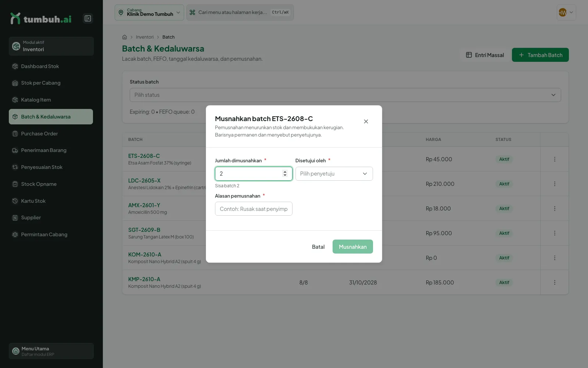The height and width of the screenshot is (368, 588).
Task: Select Batch & Kedaluwarsa in sidebar
Action: click(51, 117)
